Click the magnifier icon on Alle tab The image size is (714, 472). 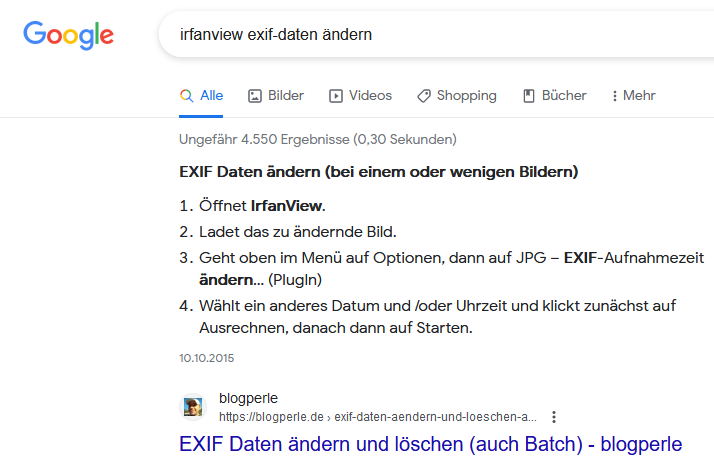186,96
